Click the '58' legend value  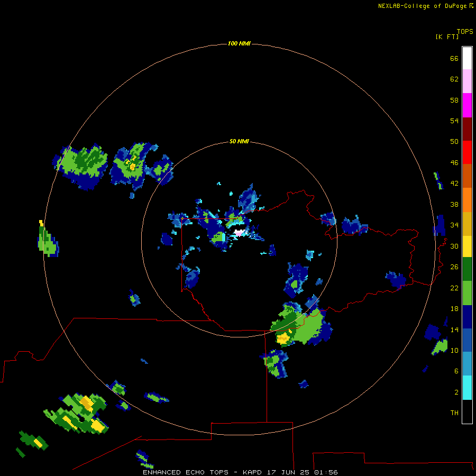454,100
